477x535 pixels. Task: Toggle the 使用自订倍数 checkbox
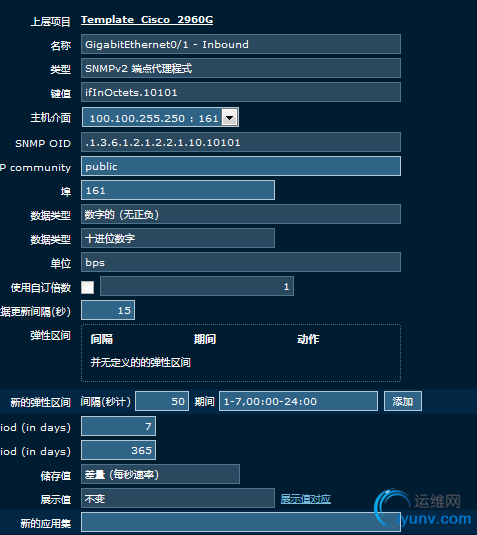(x=88, y=287)
